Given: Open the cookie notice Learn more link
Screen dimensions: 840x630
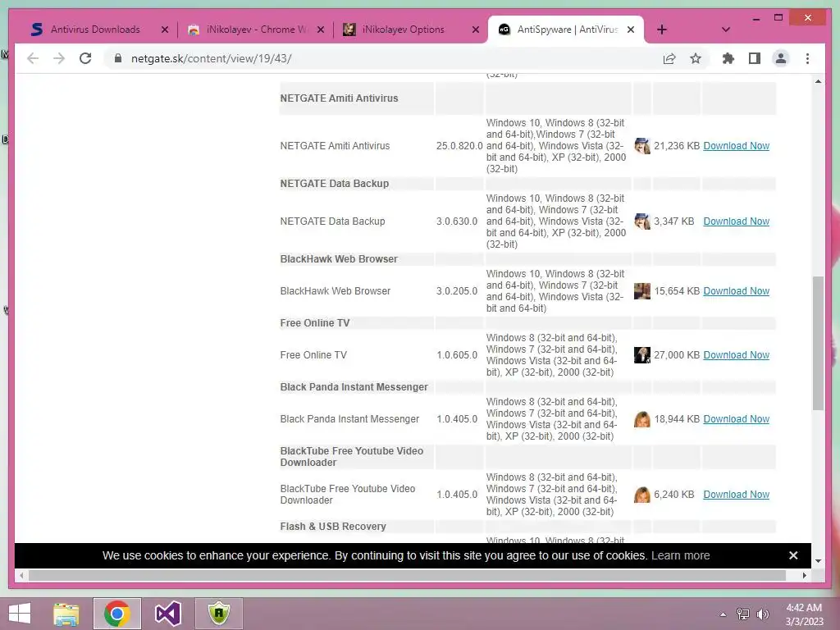Looking at the screenshot, I should pyautogui.click(x=680, y=555).
